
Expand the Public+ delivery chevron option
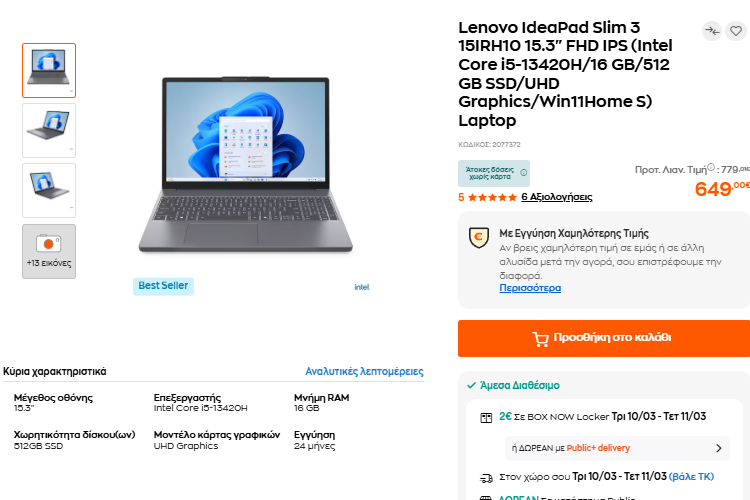pyautogui.click(x=718, y=448)
